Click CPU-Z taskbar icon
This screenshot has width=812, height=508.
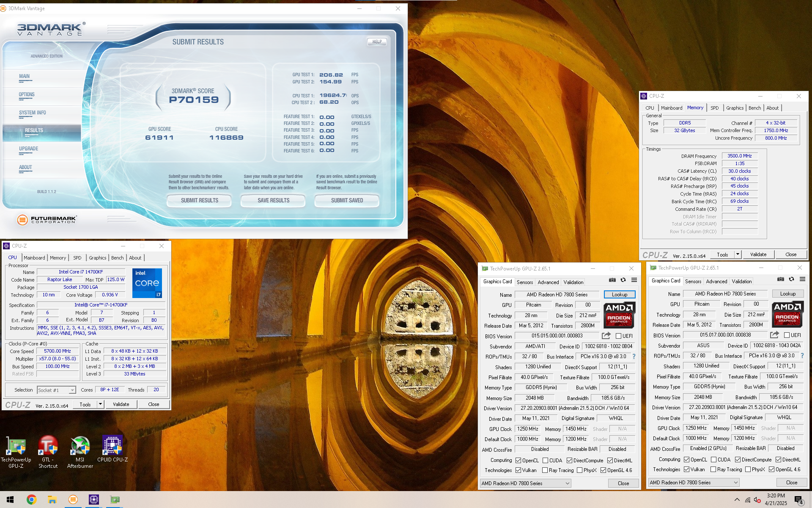(93, 500)
